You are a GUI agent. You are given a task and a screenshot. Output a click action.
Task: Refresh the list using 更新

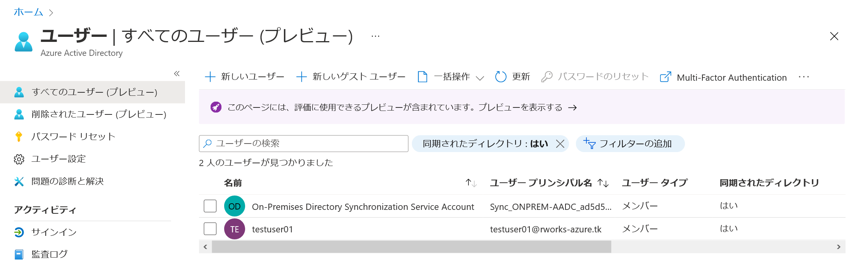point(513,77)
